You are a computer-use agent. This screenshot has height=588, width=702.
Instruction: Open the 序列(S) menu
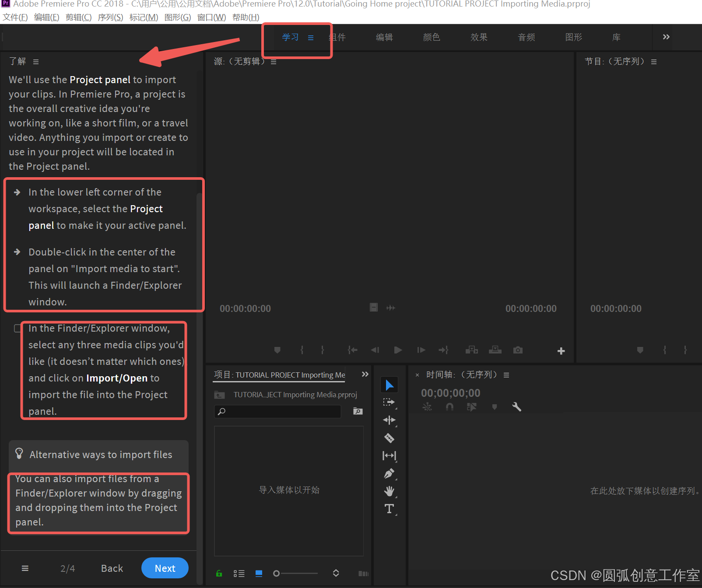tap(111, 17)
